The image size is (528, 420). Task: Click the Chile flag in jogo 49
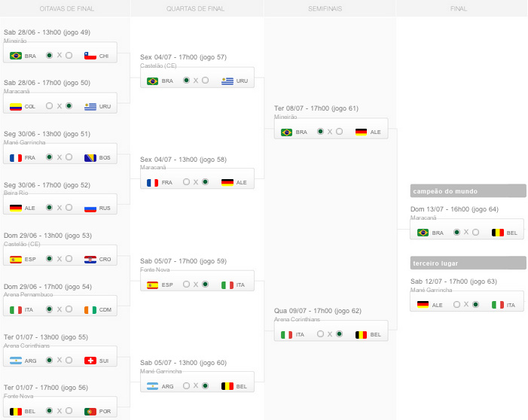(90, 56)
